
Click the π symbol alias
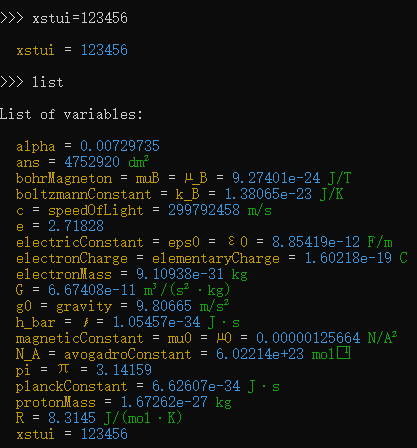(x=63, y=369)
